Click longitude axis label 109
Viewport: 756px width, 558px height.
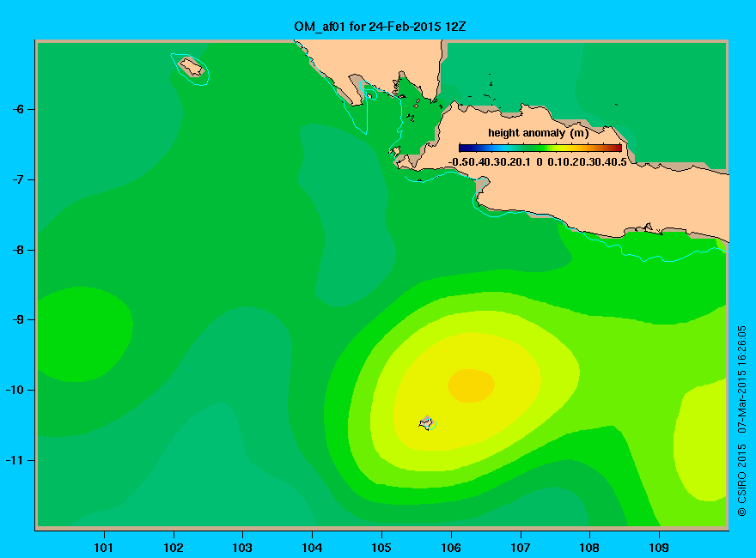tap(659, 548)
